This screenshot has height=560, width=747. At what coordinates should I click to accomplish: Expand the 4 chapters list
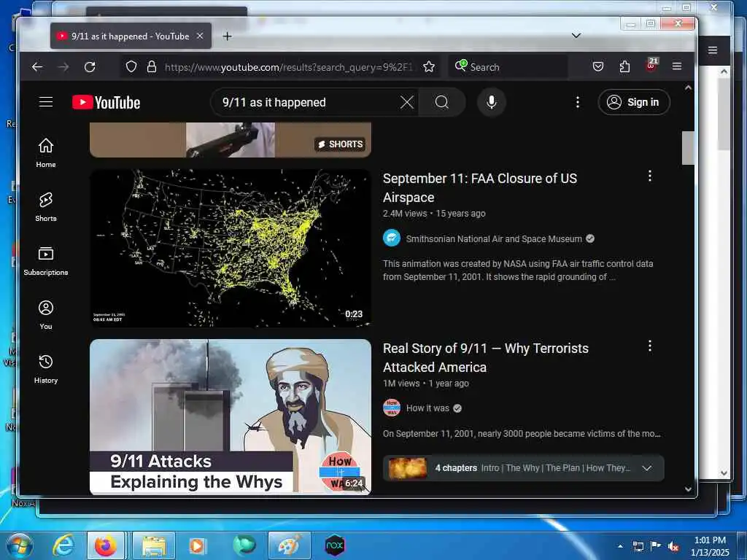pyautogui.click(x=646, y=468)
